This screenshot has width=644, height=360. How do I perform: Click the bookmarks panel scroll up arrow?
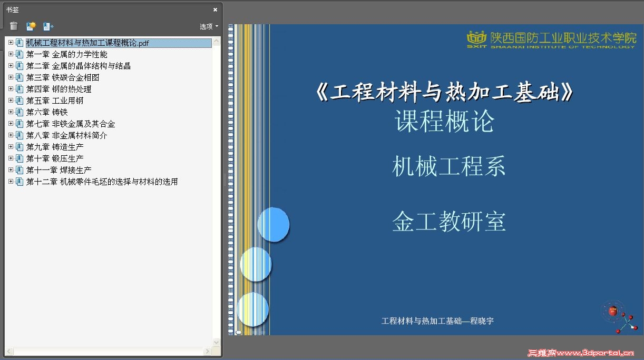[x=216, y=41]
